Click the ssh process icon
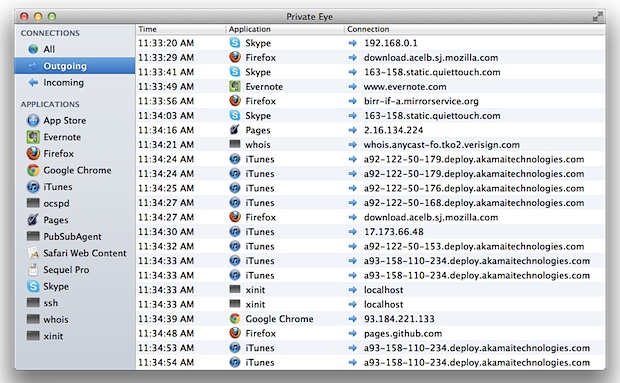The image size is (620, 383). (33, 303)
